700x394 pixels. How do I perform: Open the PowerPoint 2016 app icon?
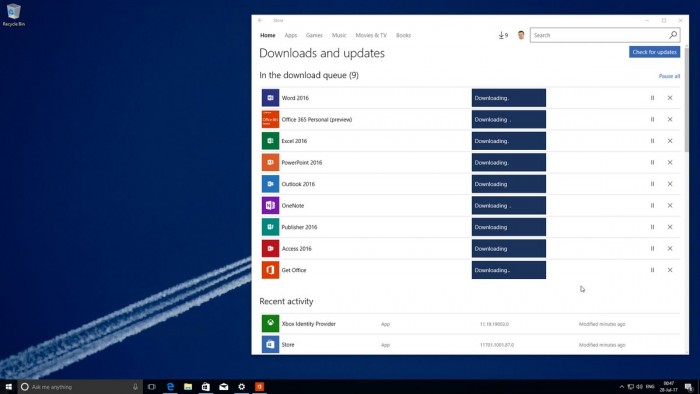[x=270, y=162]
